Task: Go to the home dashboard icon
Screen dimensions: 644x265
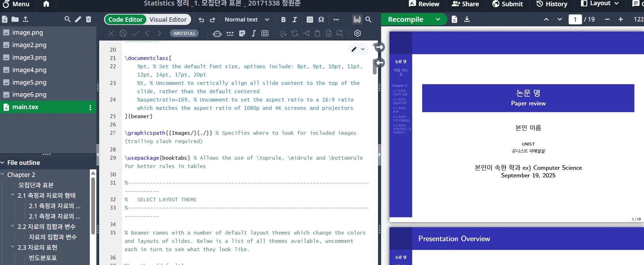Action: [x=46, y=4]
